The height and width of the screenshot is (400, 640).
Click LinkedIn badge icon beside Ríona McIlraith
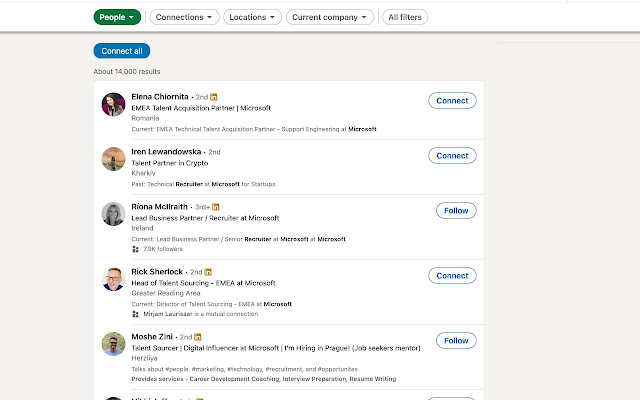click(217, 207)
